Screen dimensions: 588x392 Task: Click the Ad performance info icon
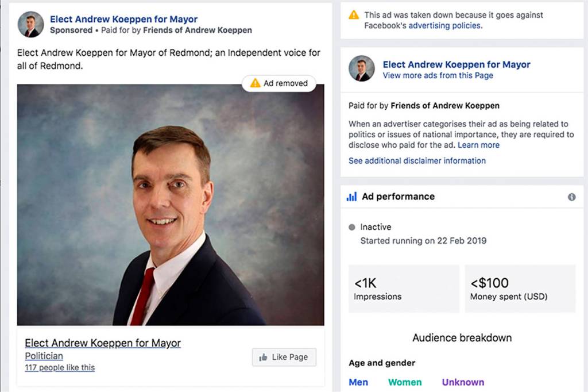[x=571, y=197]
